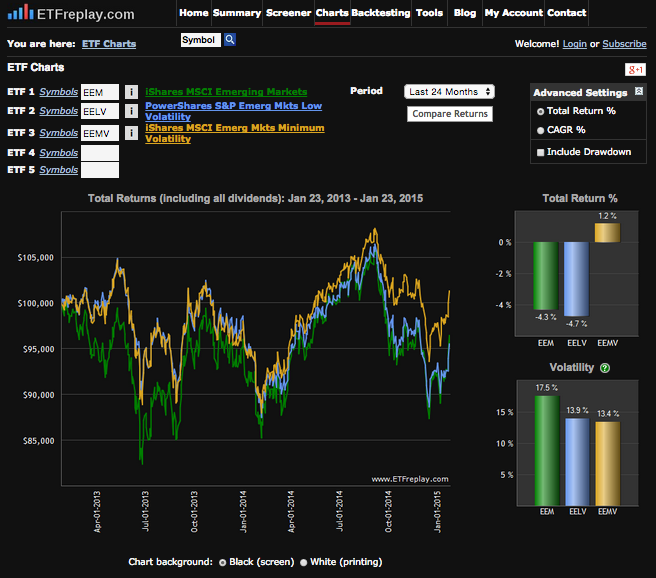Choose Black (screen) chart background
Screen dimensions: 656x578
coord(223,563)
